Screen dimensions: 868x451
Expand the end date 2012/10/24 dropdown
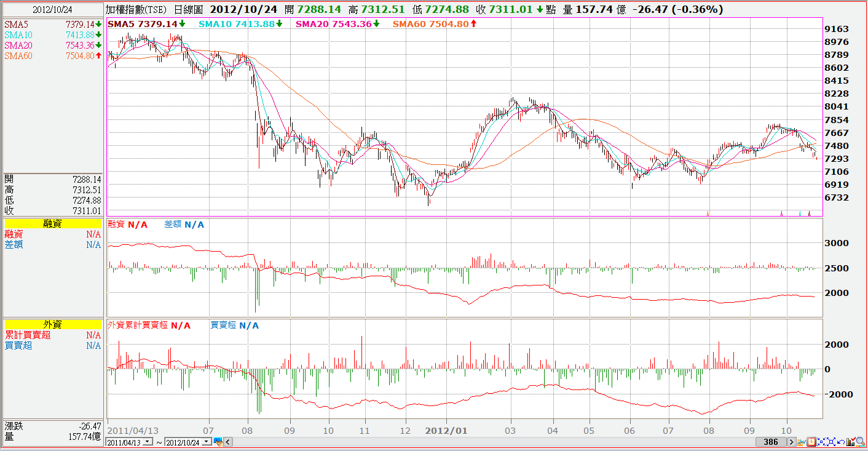tap(207, 441)
